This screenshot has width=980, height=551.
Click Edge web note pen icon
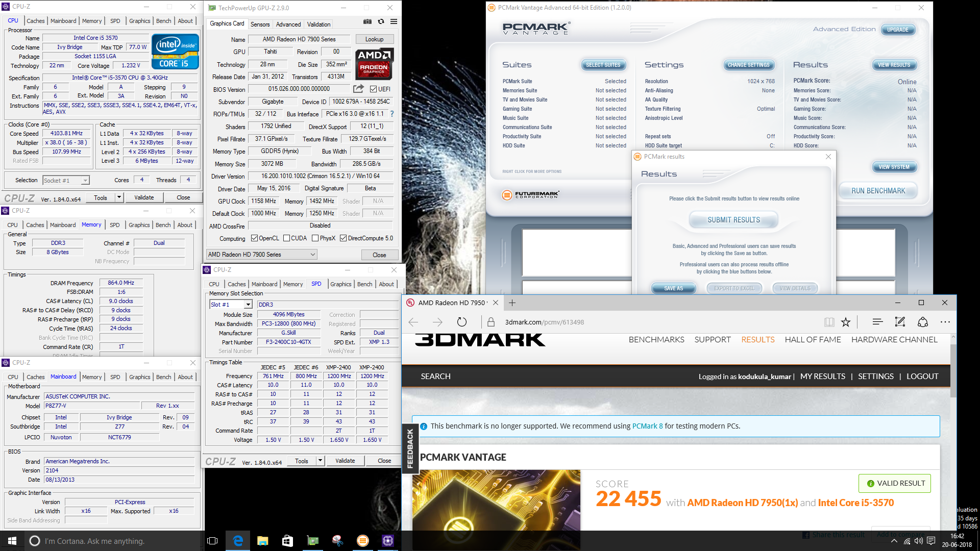tap(900, 322)
